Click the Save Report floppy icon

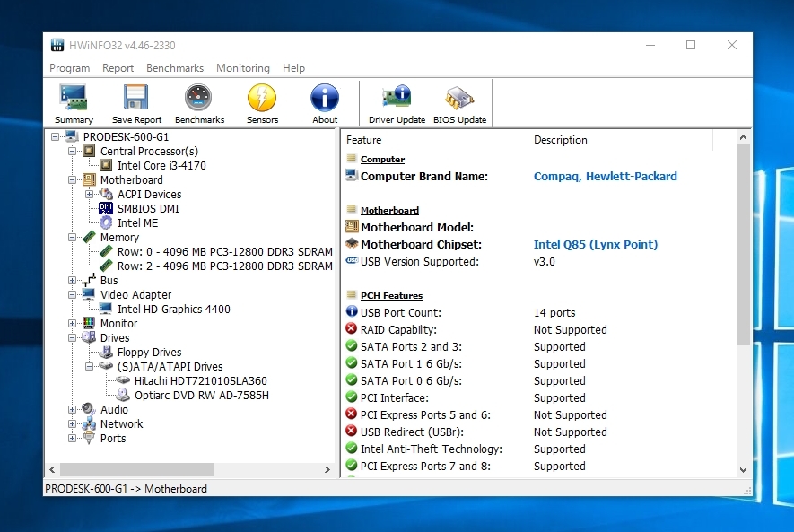(x=136, y=103)
